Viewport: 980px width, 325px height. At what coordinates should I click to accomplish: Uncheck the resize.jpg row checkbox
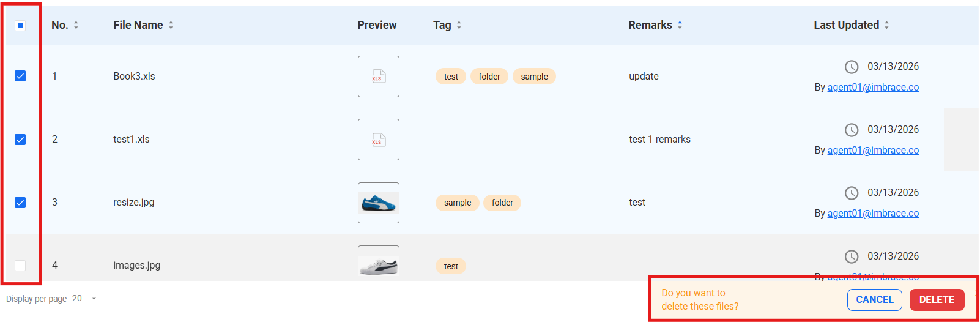[x=20, y=203]
